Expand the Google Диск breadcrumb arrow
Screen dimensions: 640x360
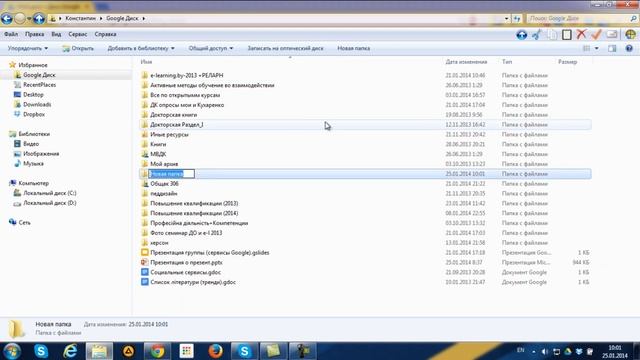(144, 18)
